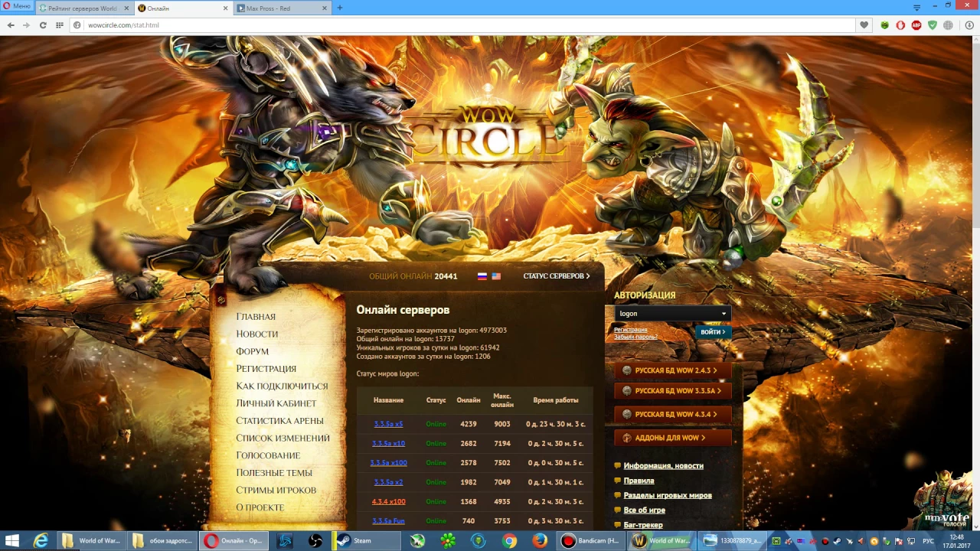
Task: Open a new browser tab
Action: click(x=340, y=8)
